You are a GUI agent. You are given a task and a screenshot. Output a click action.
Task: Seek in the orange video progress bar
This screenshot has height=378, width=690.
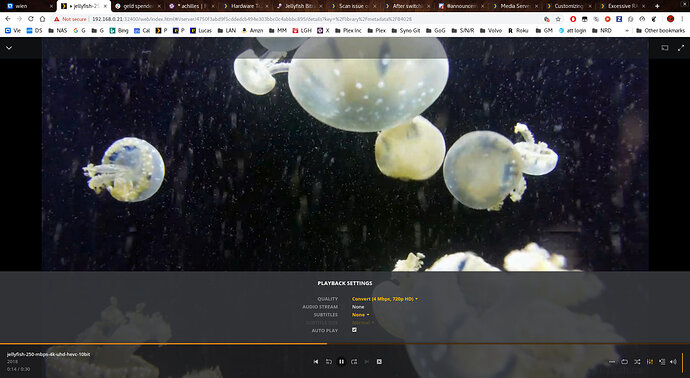point(345,344)
